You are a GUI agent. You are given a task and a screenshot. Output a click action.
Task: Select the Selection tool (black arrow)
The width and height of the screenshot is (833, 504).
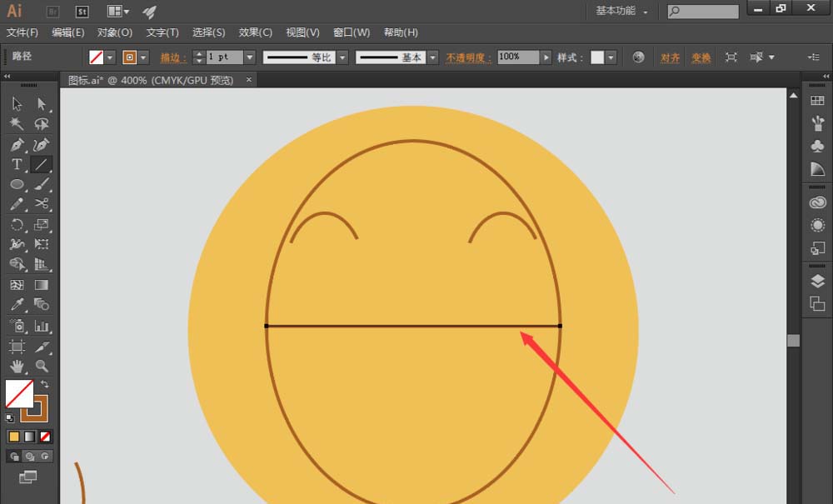[17, 103]
